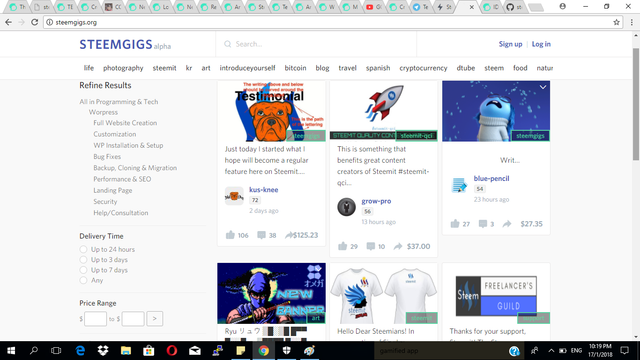Share the grow-pro post

(x=398, y=246)
